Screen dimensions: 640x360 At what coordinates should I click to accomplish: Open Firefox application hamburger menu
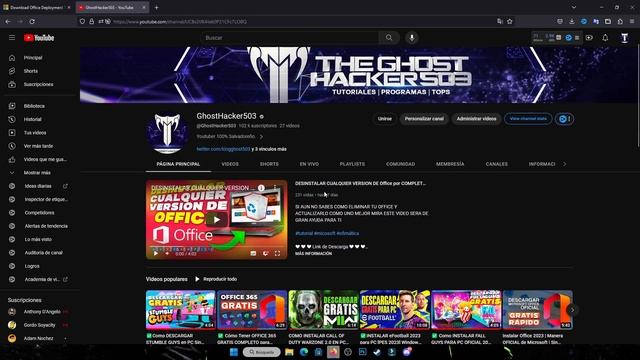(632, 21)
